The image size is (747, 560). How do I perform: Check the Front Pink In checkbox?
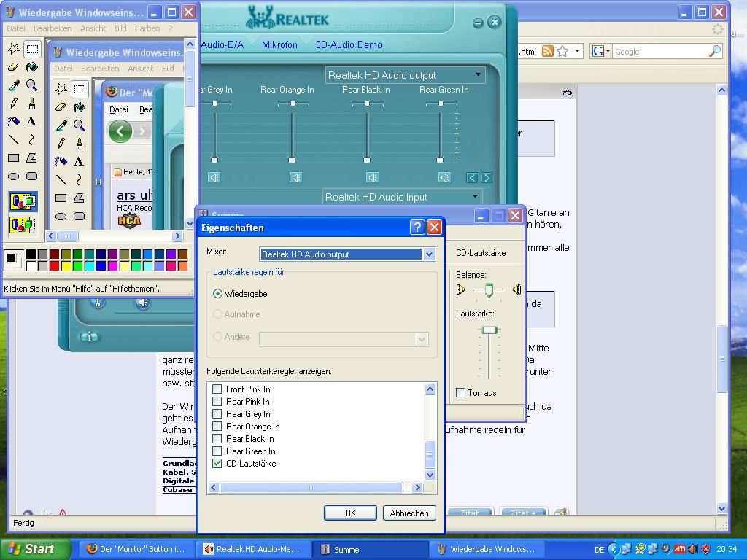[217, 389]
